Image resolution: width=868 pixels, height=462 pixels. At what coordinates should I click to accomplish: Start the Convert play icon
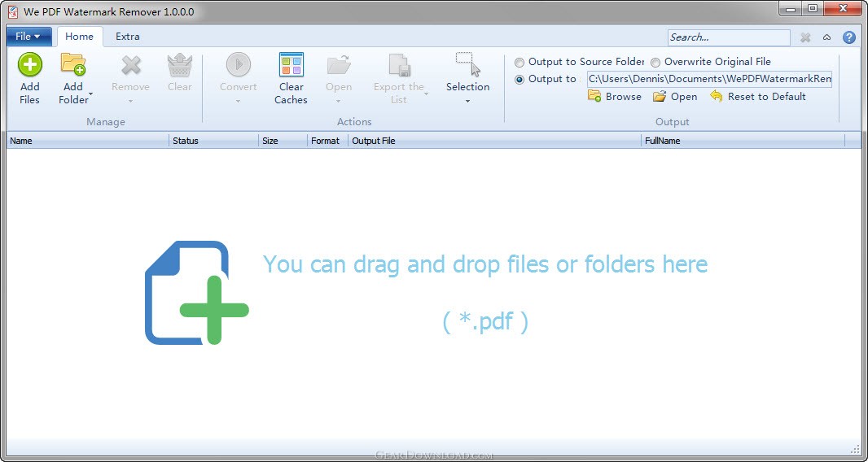(x=239, y=64)
